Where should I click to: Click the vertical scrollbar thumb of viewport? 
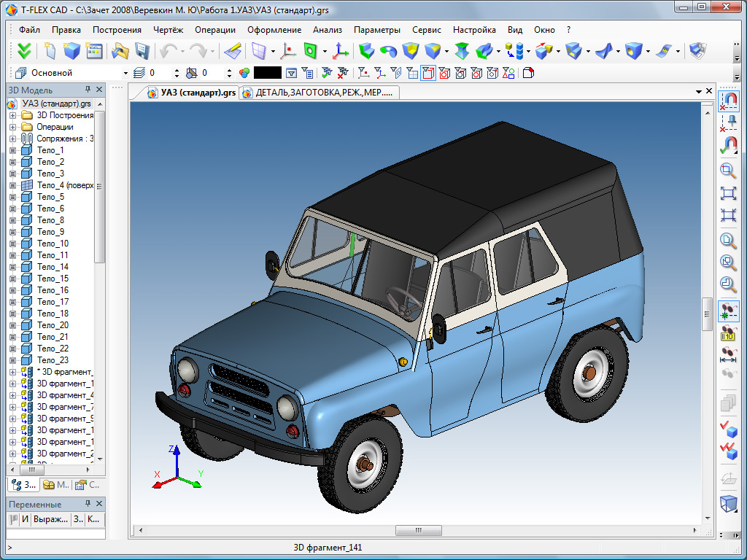tap(707, 314)
